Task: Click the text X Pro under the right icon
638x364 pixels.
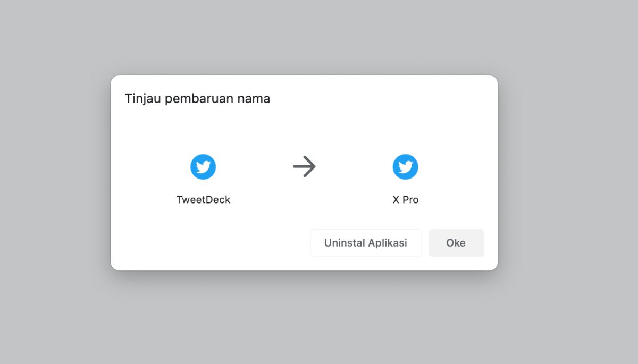Action: 406,200
